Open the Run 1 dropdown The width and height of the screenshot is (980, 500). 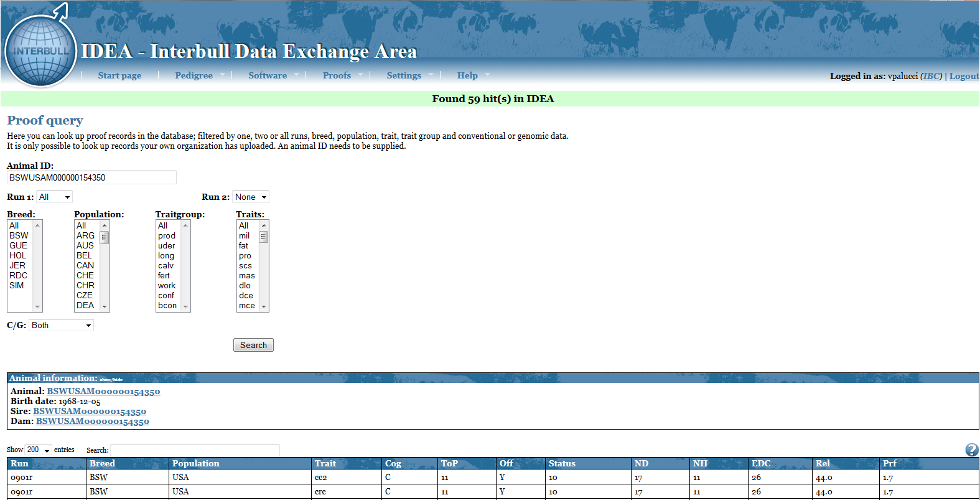[54, 197]
